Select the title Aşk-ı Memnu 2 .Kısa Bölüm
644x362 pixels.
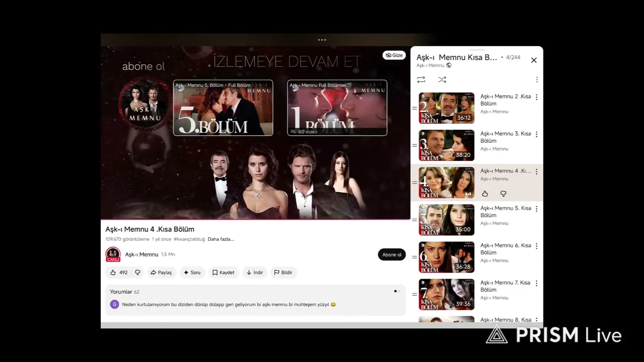(506, 100)
